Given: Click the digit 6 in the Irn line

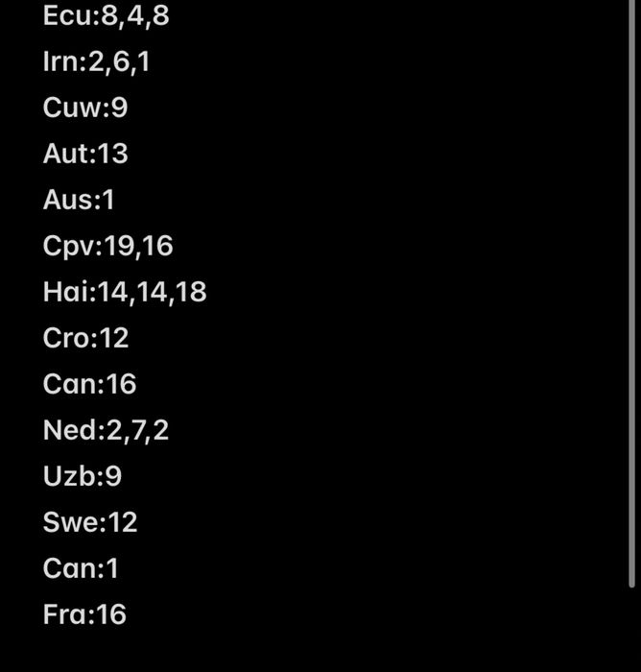Looking at the screenshot, I should coord(121,61).
